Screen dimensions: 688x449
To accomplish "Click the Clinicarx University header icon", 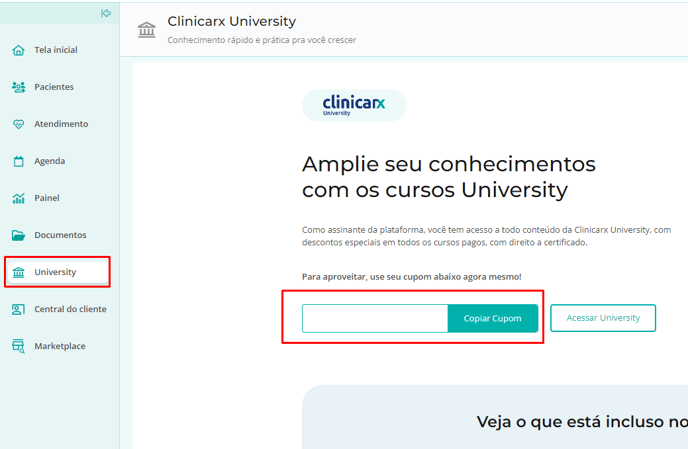I will 147,30.
